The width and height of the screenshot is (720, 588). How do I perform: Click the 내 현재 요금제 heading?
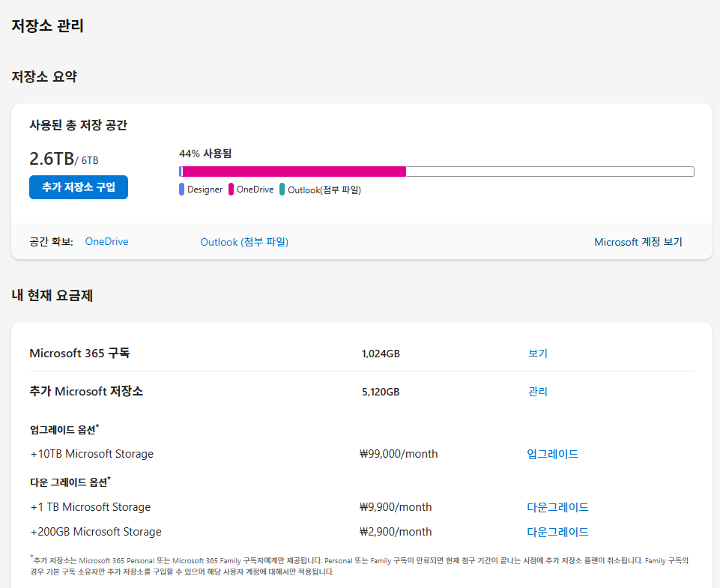(x=52, y=295)
